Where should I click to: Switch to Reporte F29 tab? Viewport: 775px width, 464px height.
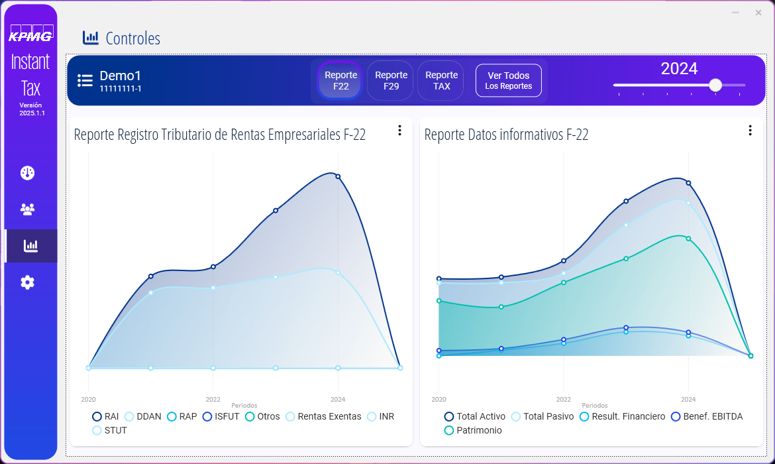[x=391, y=81]
